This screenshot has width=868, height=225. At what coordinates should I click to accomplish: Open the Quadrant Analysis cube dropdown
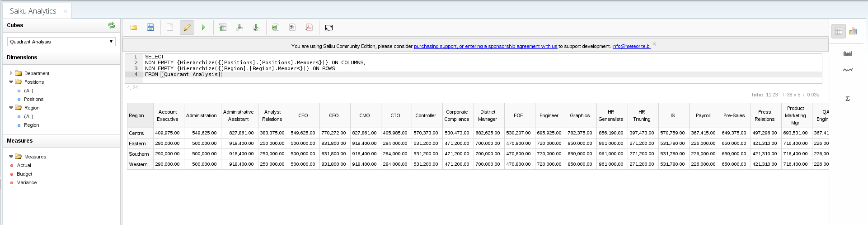point(61,42)
